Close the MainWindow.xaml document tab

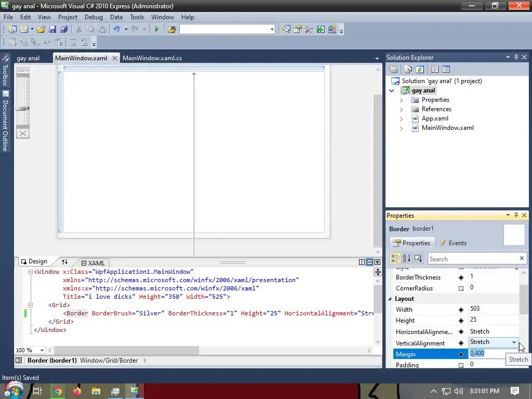click(x=115, y=58)
